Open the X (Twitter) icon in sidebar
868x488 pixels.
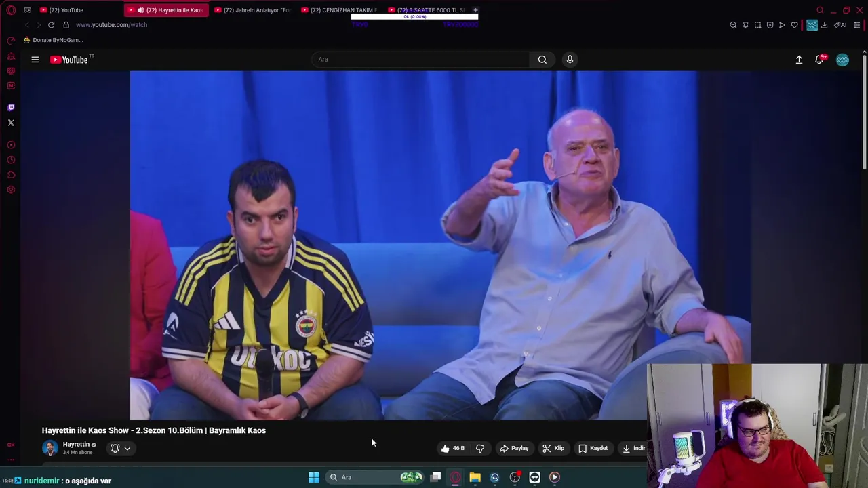tap(11, 123)
